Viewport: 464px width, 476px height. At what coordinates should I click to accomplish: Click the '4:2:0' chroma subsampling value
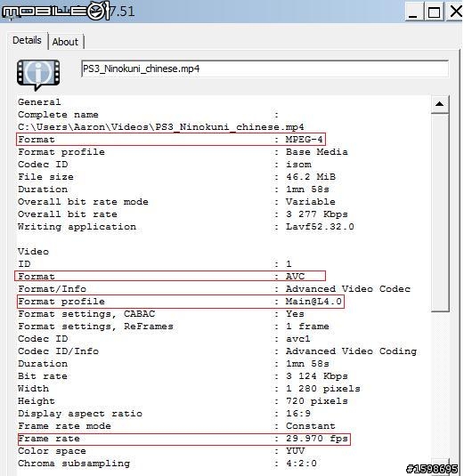pos(301,464)
